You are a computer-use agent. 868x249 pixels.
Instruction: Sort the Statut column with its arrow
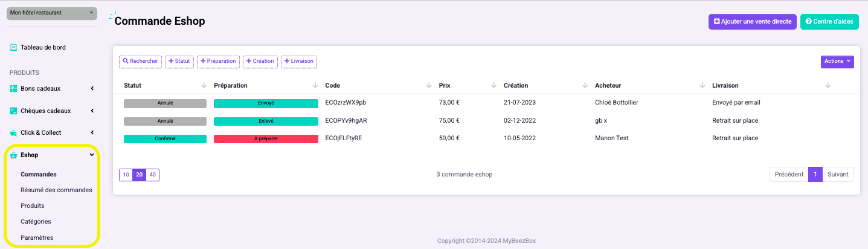click(204, 86)
